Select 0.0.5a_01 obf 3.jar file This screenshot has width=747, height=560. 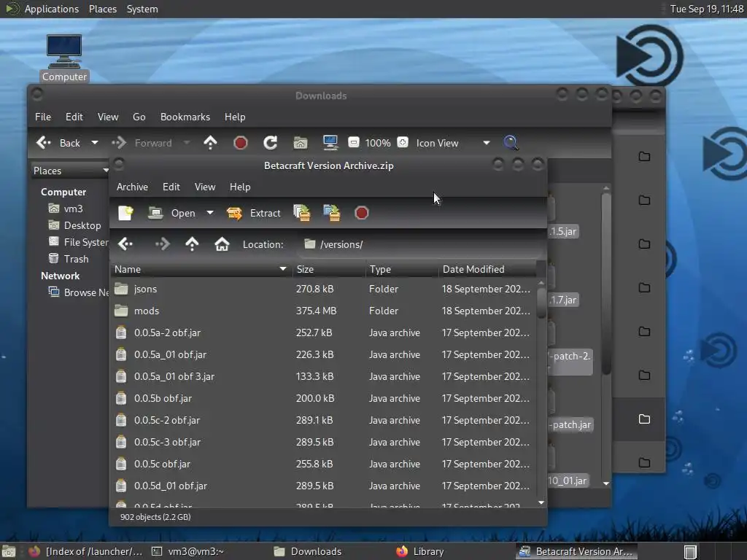323,377
